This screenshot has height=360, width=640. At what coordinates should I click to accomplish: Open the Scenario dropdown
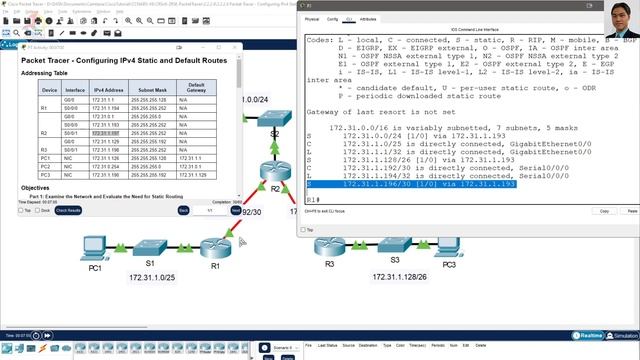(286, 348)
